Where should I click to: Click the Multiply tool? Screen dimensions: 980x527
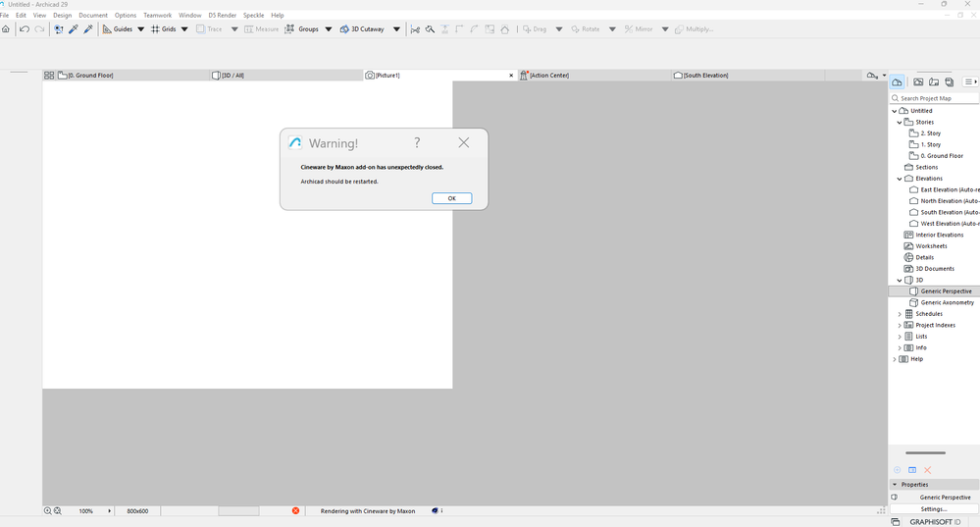tap(694, 28)
